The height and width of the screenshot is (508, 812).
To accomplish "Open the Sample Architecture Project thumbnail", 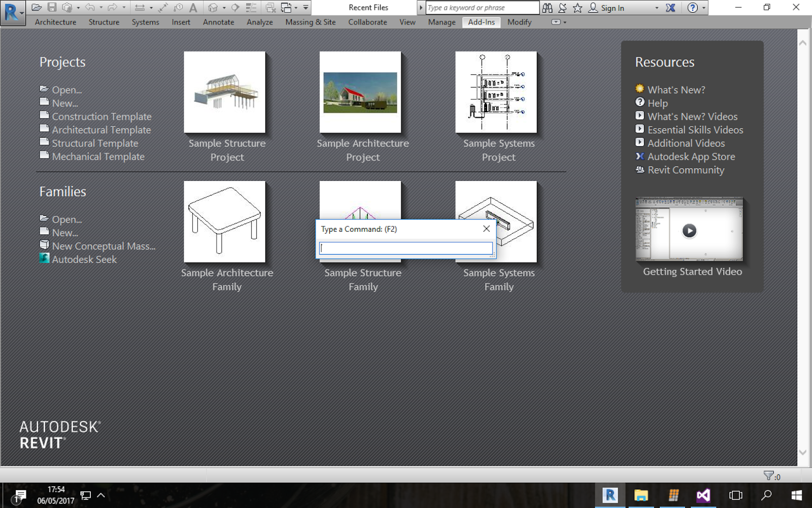I will (360, 92).
